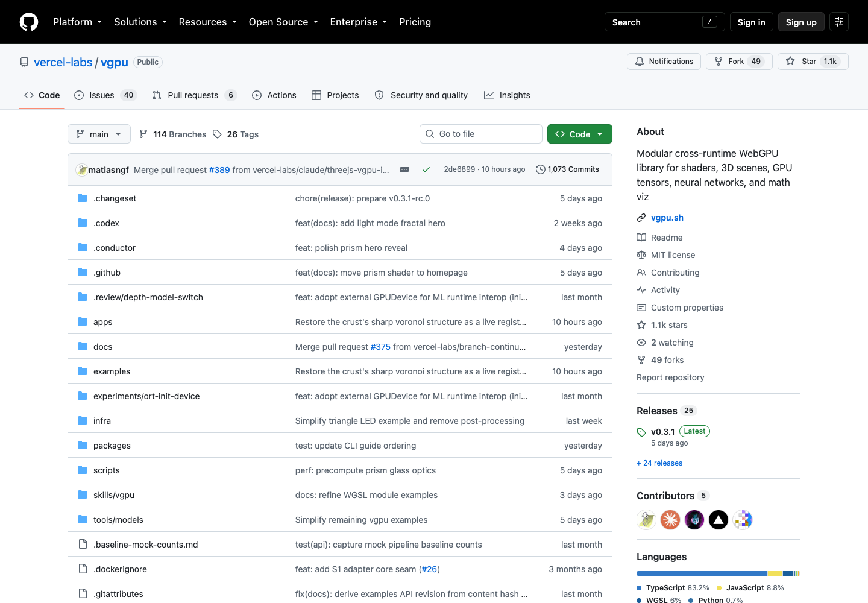Click the TypeScript segment of language bar
The height and width of the screenshot is (603, 868).
click(701, 573)
